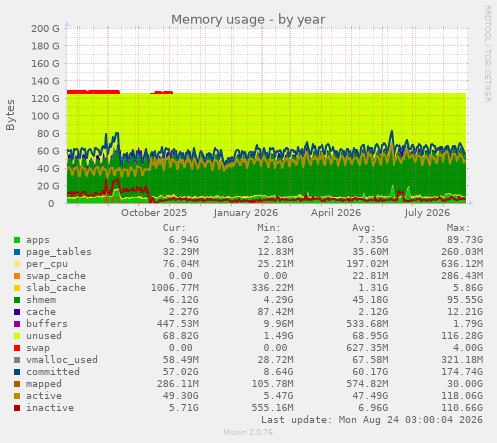Click the "page_tables" legend label
The width and height of the screenshot is (497, 443).
[59, 252]
